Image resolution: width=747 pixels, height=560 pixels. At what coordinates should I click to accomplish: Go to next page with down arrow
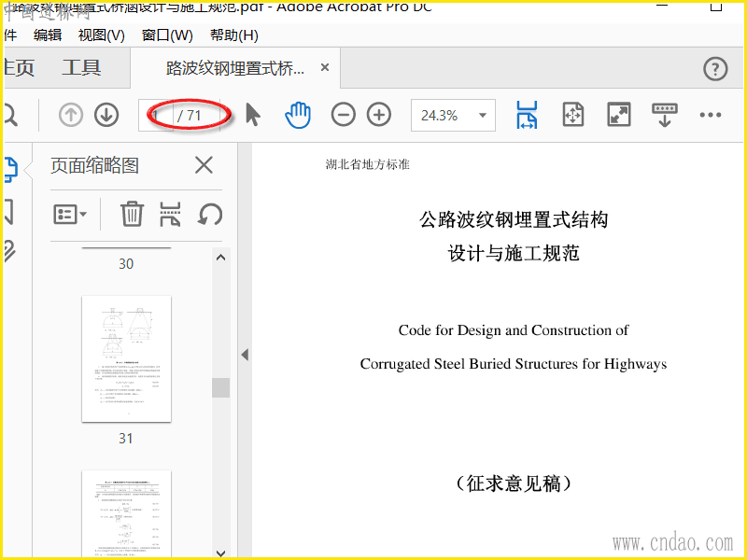click(x=106, y=115)
